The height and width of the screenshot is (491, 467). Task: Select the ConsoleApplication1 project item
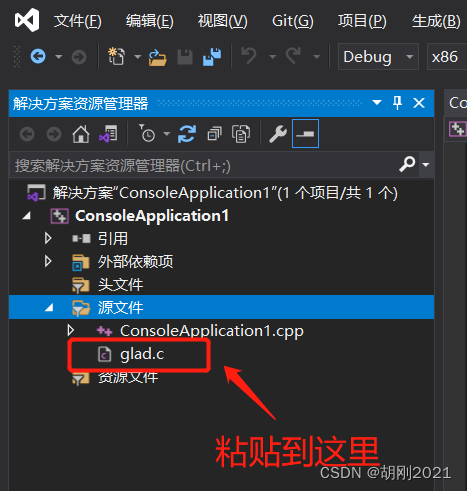[152, 216]
